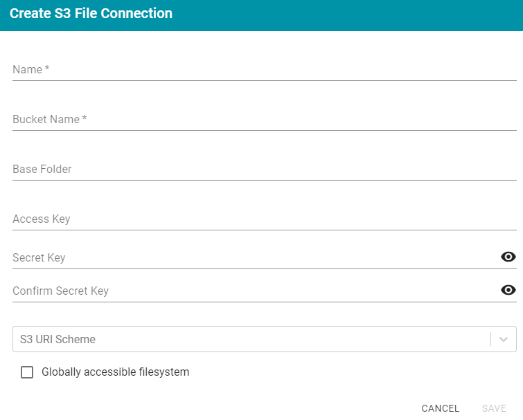The image size is (523, 420).
Task: Focus the Name input field
Action: tap(265, 70)
